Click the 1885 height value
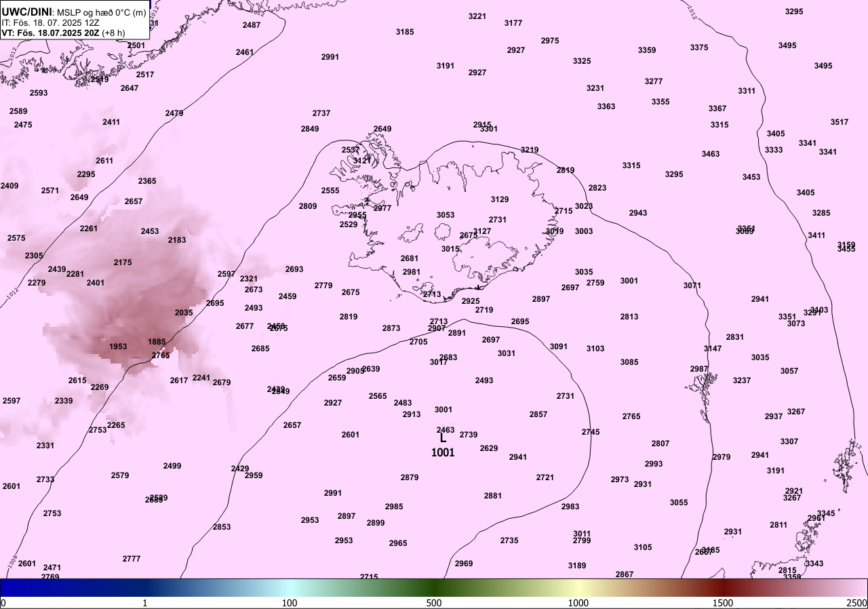 157,342
